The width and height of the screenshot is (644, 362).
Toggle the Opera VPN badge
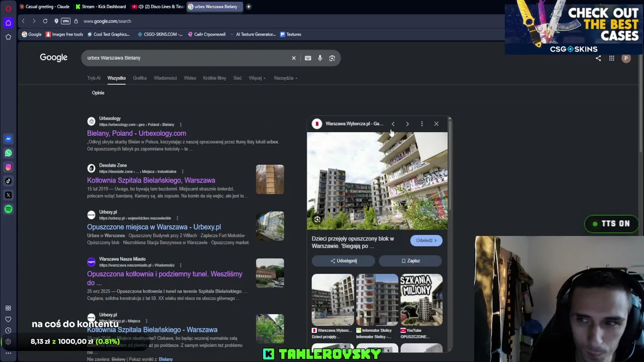[x=65, y=21]
